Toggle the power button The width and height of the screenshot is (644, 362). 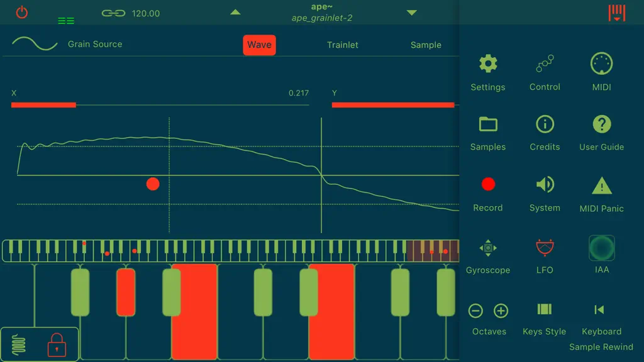coord(22,13)
